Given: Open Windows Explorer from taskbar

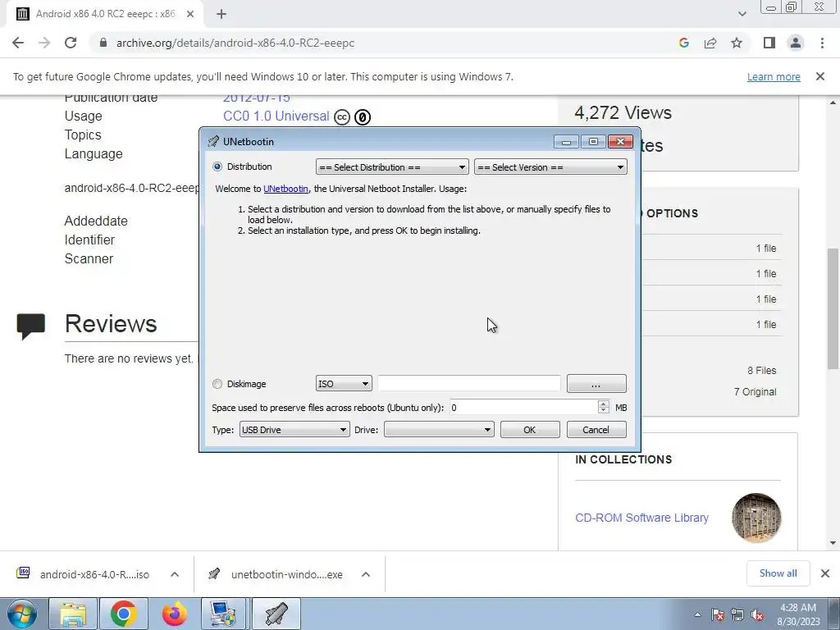Looking at the screenshot, I should click(73, 614).
